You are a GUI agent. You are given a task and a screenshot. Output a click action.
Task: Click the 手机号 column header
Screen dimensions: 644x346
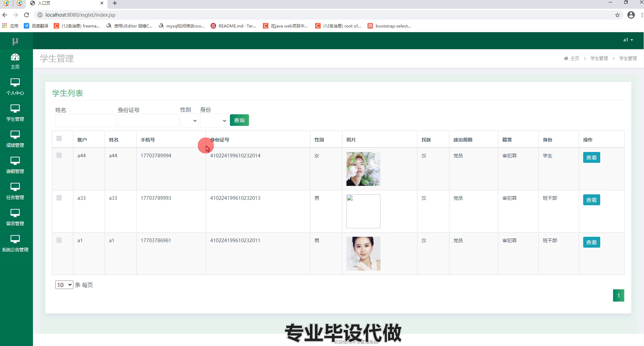point(148,140)
